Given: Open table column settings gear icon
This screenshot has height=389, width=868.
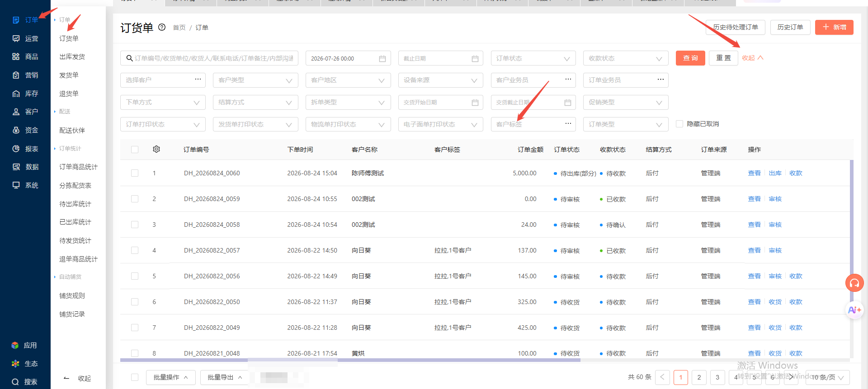Looking at the screenshot, I should (x=156, y=149).
